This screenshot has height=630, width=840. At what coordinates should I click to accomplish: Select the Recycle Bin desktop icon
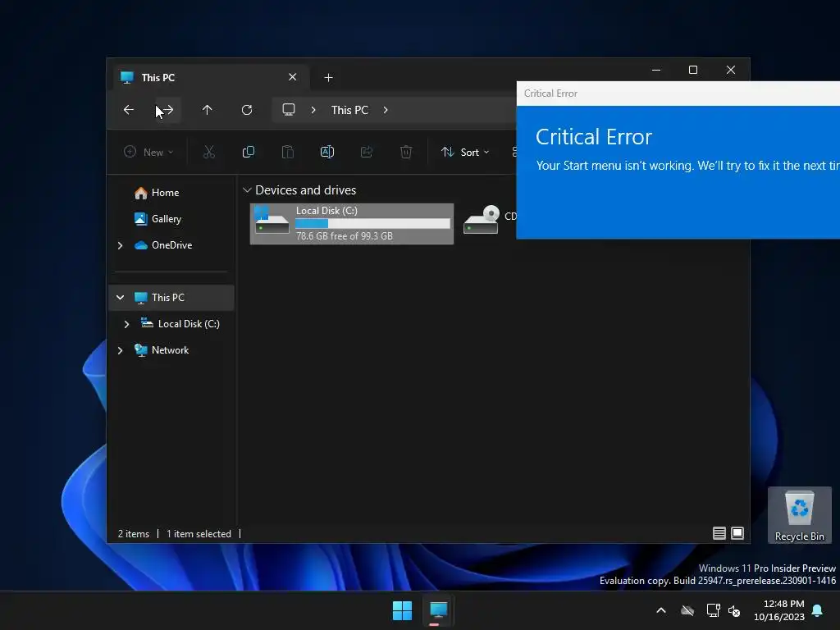tap(799, 515)
